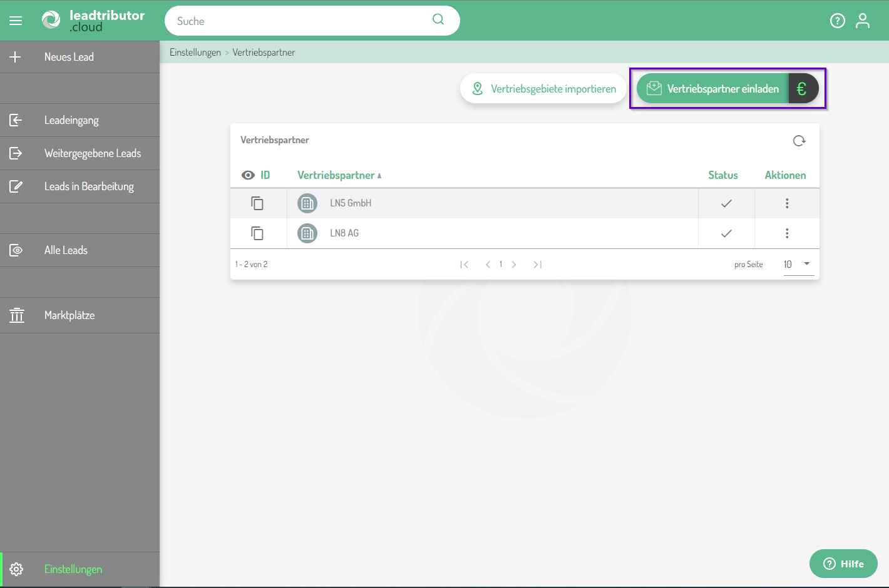Click the Hilfe button
The width and height of the screenshot is (889, 588).
pos(843,564)
